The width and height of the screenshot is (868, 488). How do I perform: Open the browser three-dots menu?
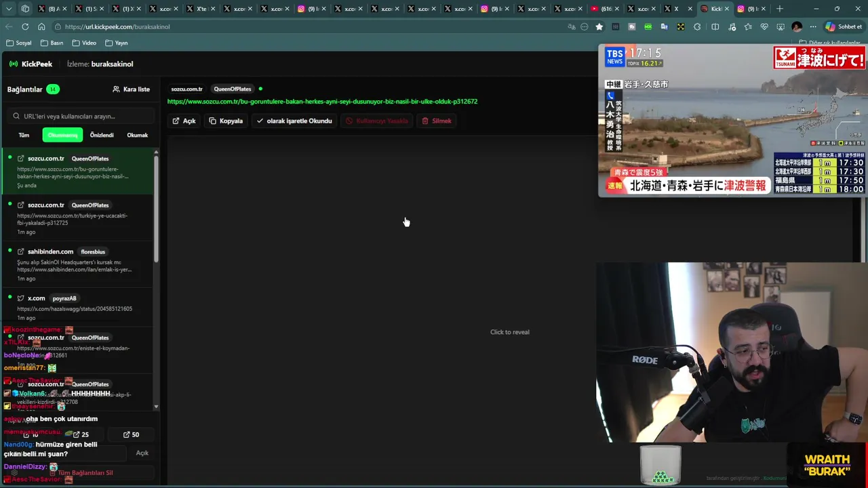click(x=813, y=26)
